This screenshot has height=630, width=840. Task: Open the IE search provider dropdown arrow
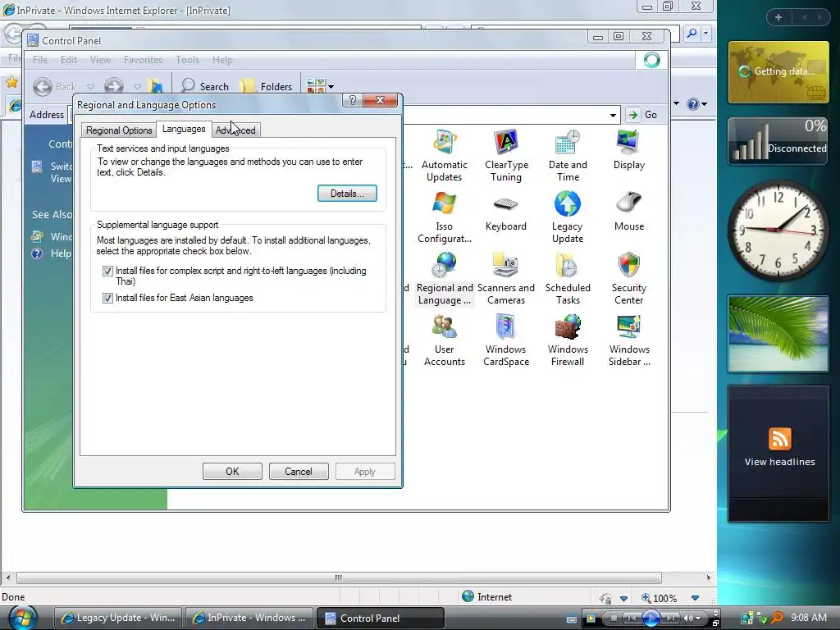706,33
